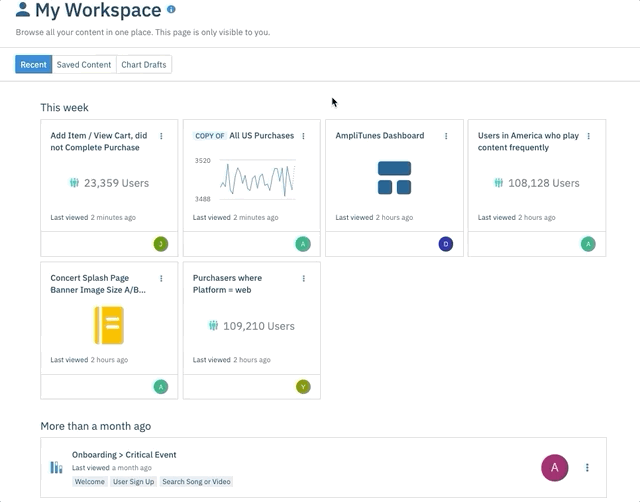
Task: Open Users in America who play content
Action: pyautogui.click(x=528, y=141)
